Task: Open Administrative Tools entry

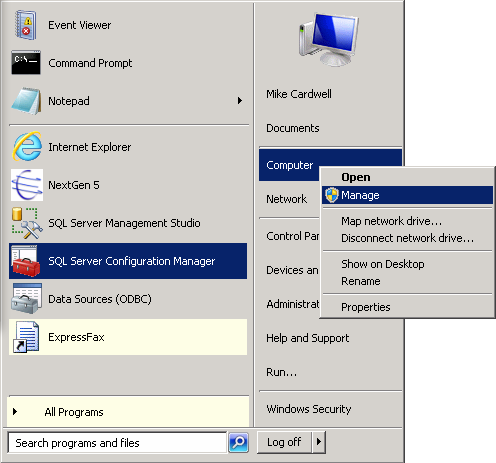Action: click(292, 304)
